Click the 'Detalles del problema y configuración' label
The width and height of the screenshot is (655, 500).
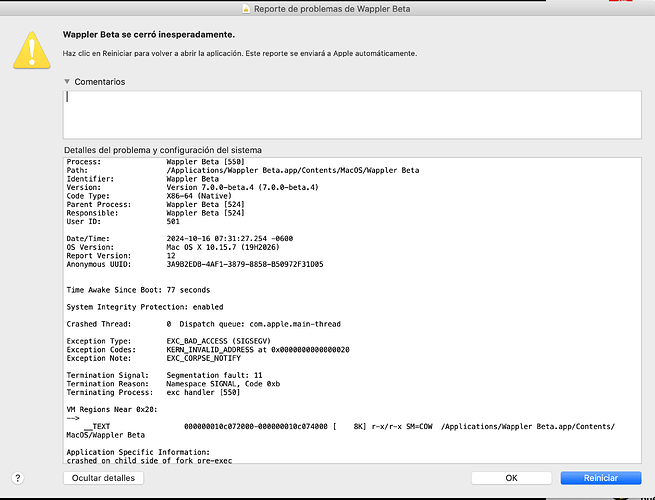click(x=164, y=150)
